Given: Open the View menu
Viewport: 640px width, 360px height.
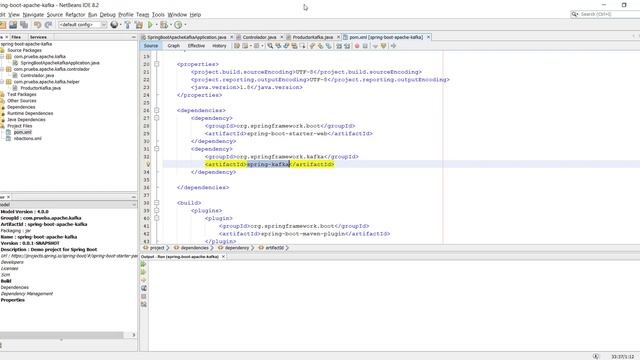Looking at the screenshot, I should pos(14,15).
